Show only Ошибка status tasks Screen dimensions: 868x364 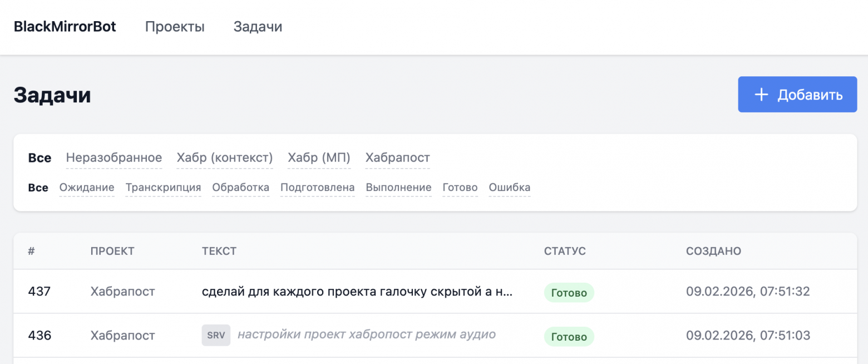click(509, 188)
